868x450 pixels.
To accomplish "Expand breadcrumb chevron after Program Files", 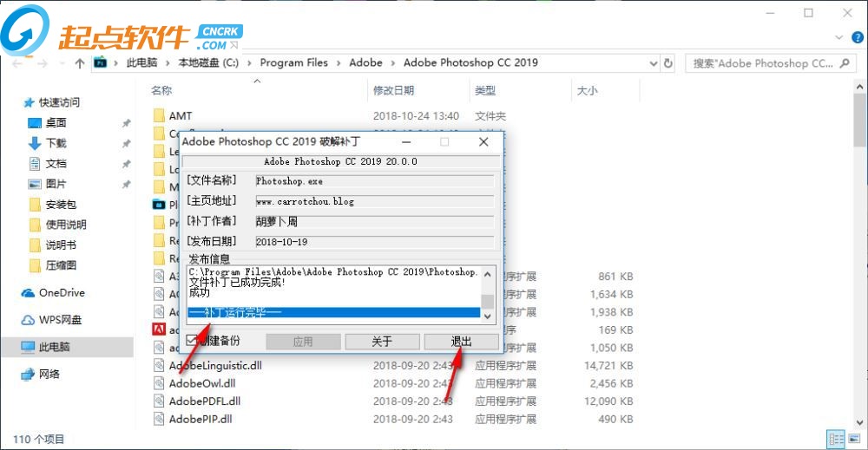I will click(x=339, y=63).
